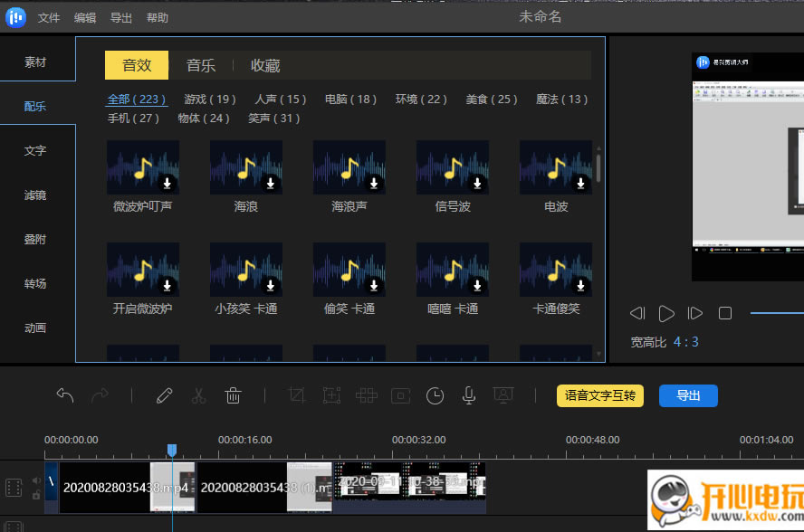
Task: Click the 语音文字互转 button
Action: (599, 395)
